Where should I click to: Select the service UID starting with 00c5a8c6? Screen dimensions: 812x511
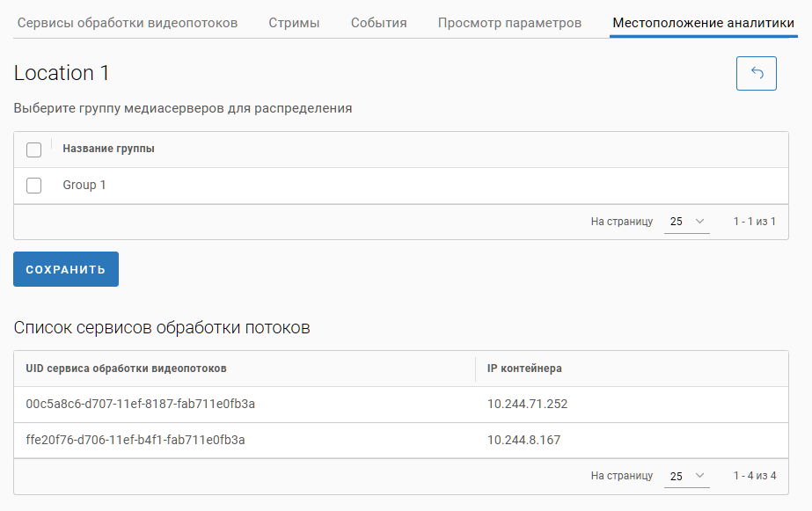tap(141, 405)
